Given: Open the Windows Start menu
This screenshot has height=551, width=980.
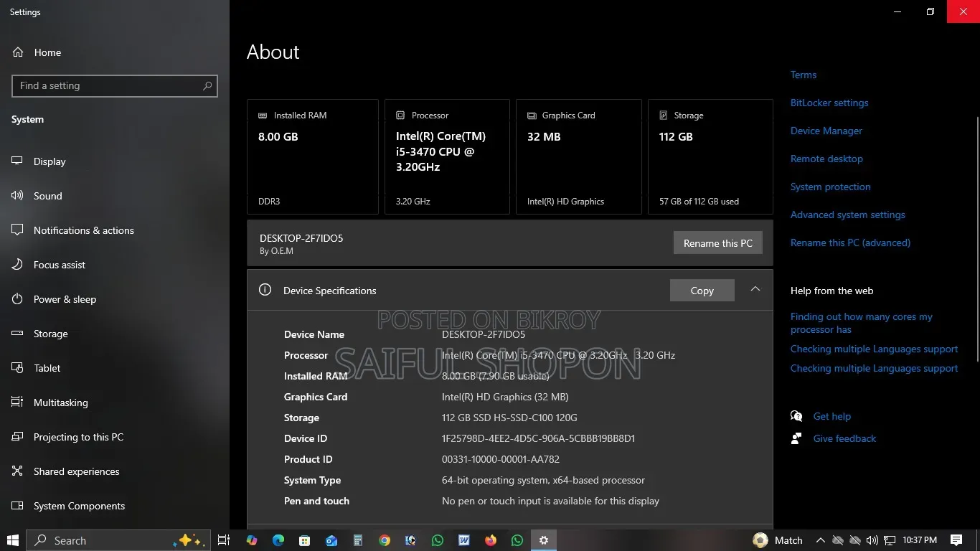Looking at the screenshot, I should [x=12, y=540].
